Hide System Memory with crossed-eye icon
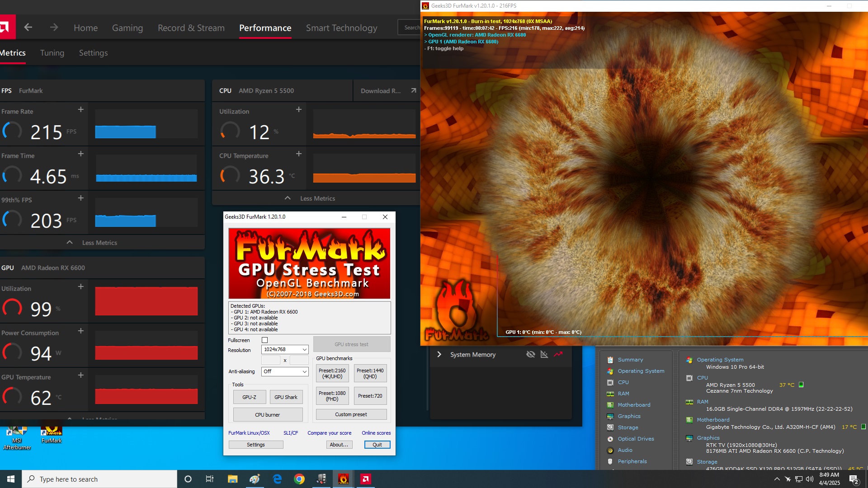The image size is (868, 488). click(530, 354)
